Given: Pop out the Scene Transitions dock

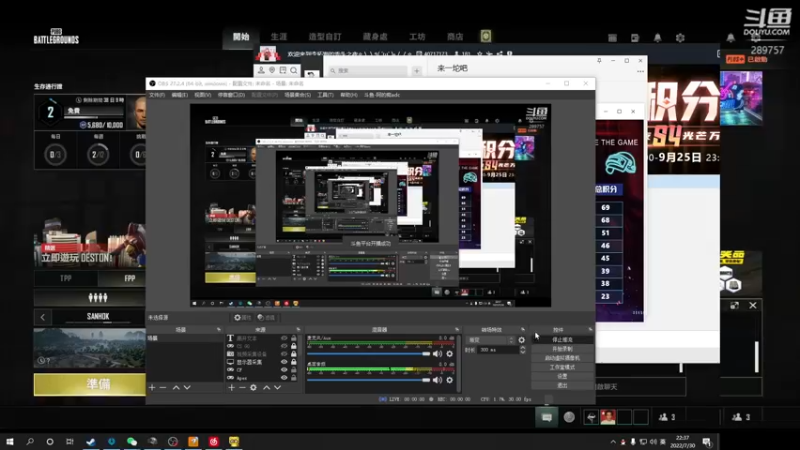Looking at the screenshot, I should (x=523, y=330).
